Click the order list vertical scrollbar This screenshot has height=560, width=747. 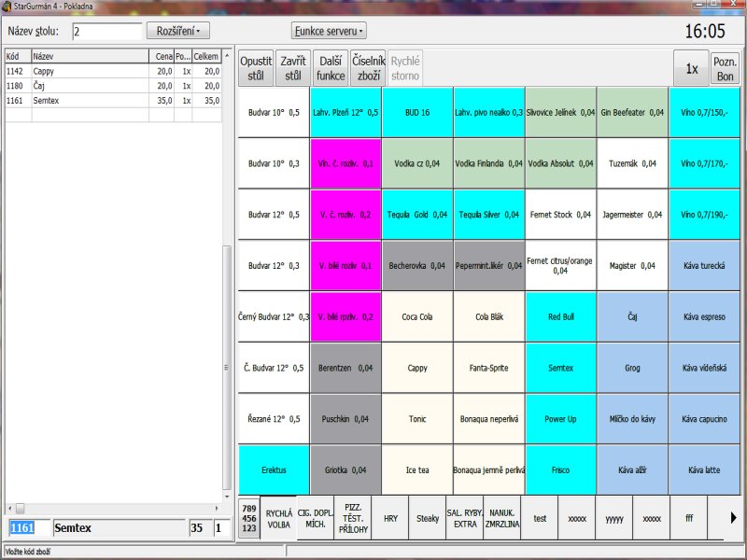coord(227,276)
